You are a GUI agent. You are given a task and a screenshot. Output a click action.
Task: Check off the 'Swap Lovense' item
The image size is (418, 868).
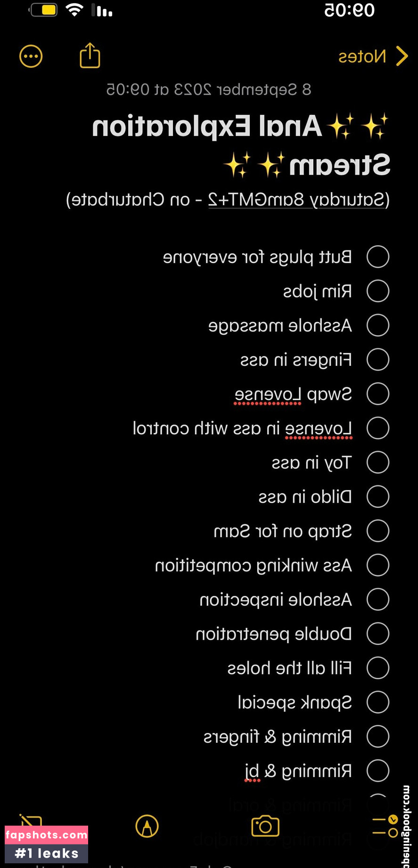click(378, 394)
